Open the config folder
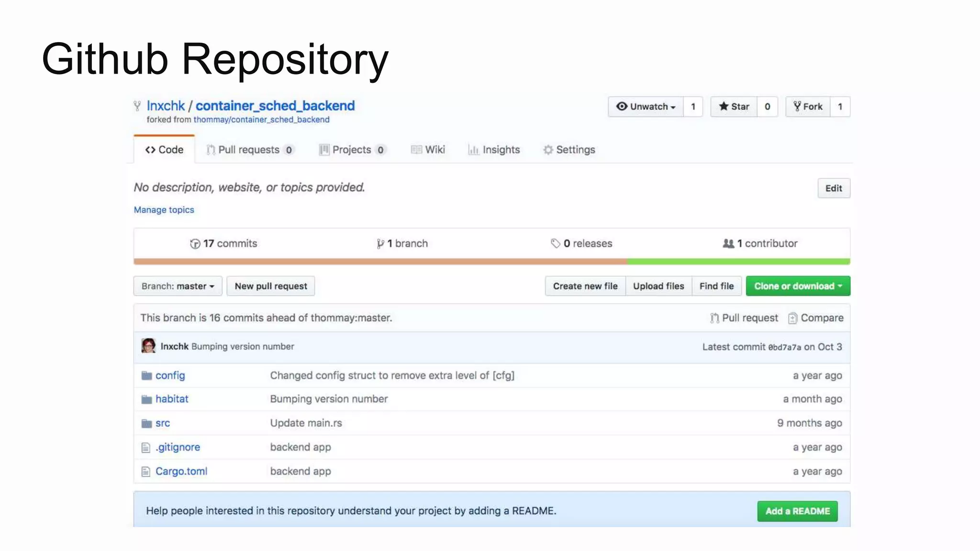Viewport: 980px width, 551px height. [x=170, y=375]
